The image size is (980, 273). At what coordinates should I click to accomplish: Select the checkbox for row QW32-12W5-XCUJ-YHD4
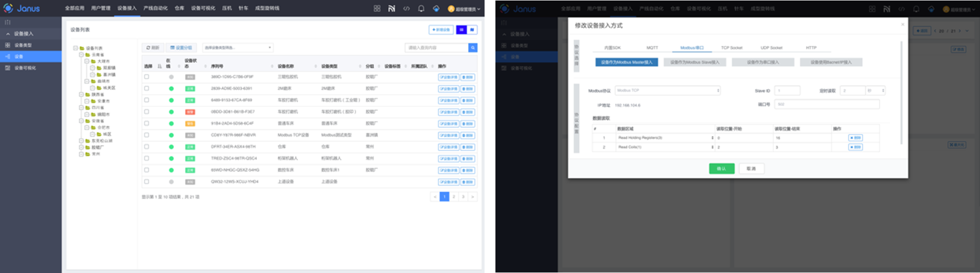(147, 182)
